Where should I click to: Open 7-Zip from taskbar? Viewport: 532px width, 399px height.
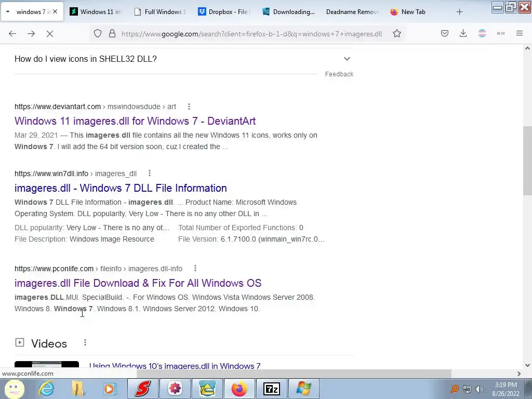272,389
